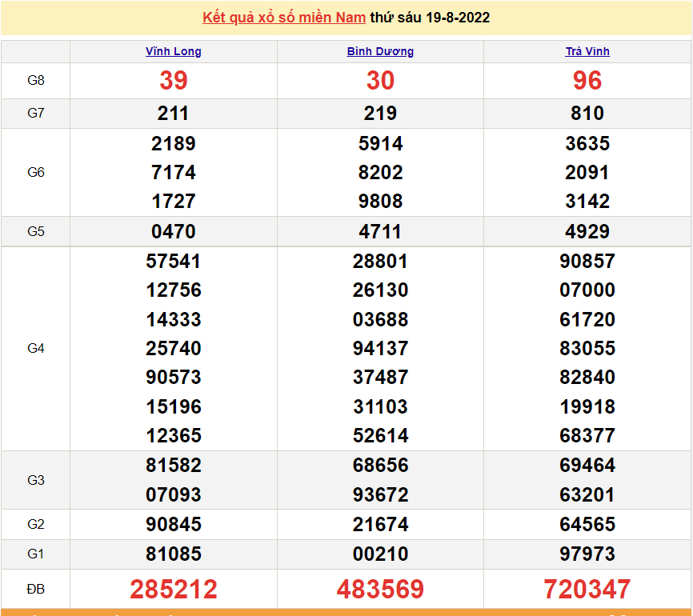Click G4 number 07000 under Trà Vinh
This screenshot has width=693, height=616.
click(587, 290)
